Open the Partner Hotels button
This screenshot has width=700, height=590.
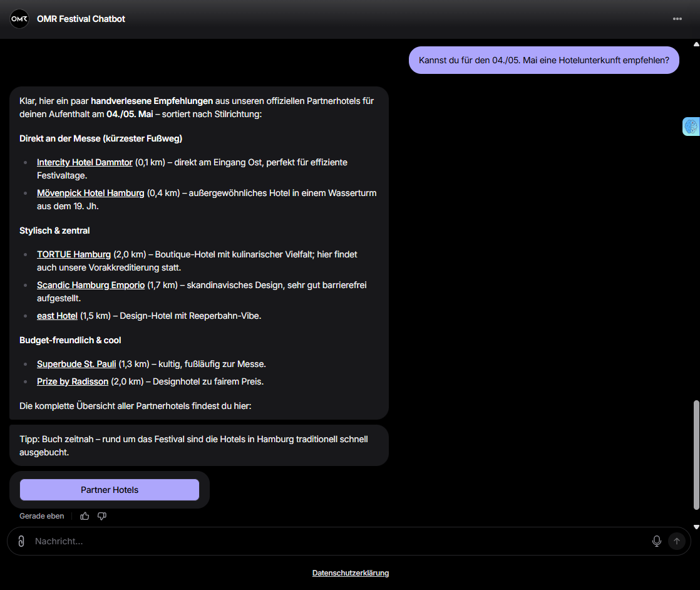(x=110, y=490)
